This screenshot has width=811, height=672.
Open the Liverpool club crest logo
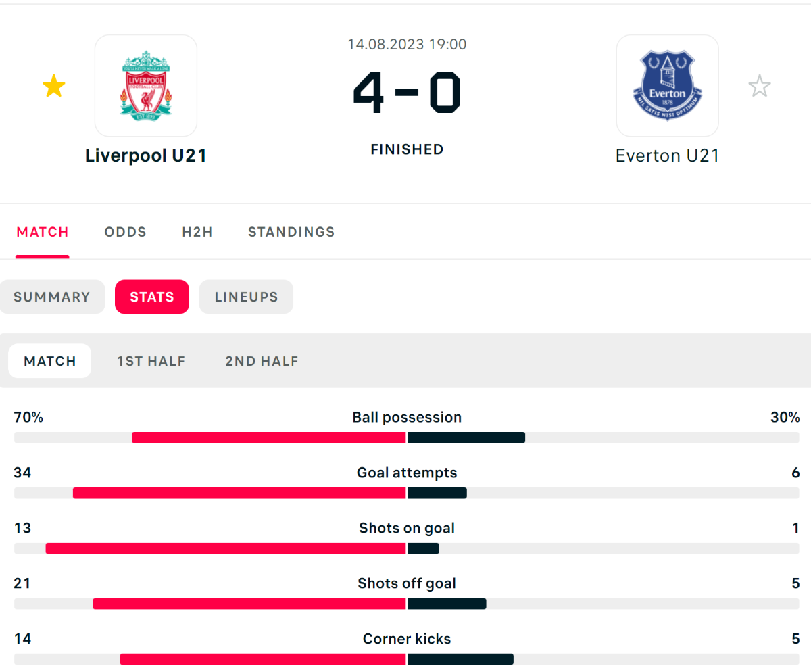point(146,86)
